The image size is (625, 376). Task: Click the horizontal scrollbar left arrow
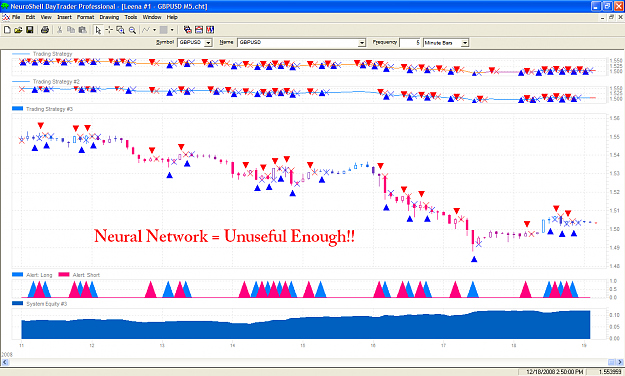pyautogui.click(x=5, y=362)
